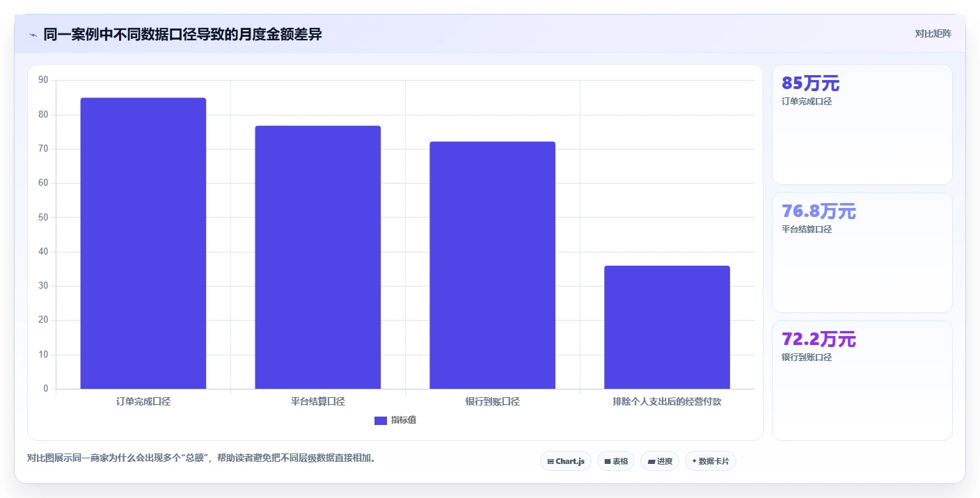This screenshot has width=980, height=498.
Task: Click the 50 y-axis tick label
Action: coord(43,217)
